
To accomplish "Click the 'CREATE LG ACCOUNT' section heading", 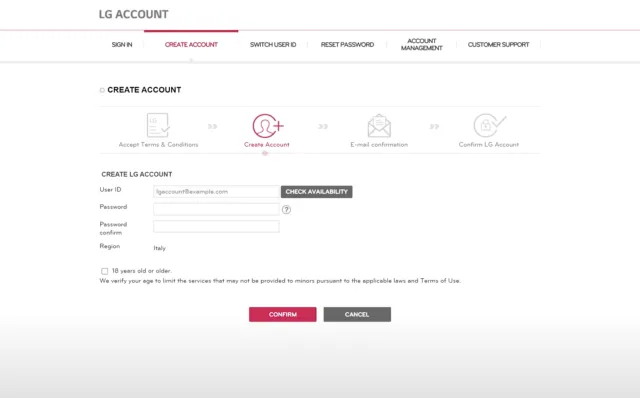I will 137,174.
